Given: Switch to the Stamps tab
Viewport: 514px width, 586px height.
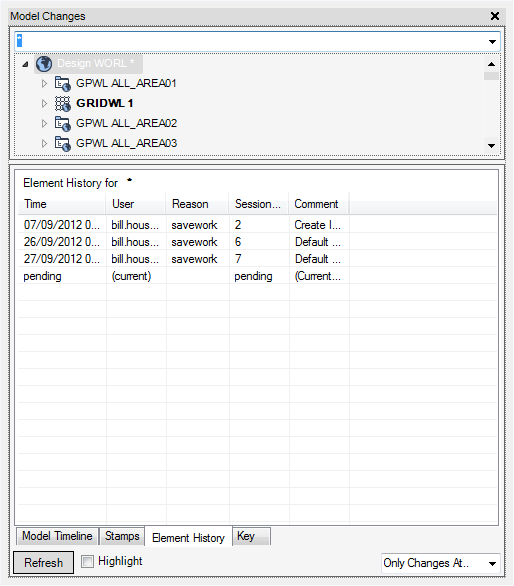Looking at the screenshot, I should point(122,536).
